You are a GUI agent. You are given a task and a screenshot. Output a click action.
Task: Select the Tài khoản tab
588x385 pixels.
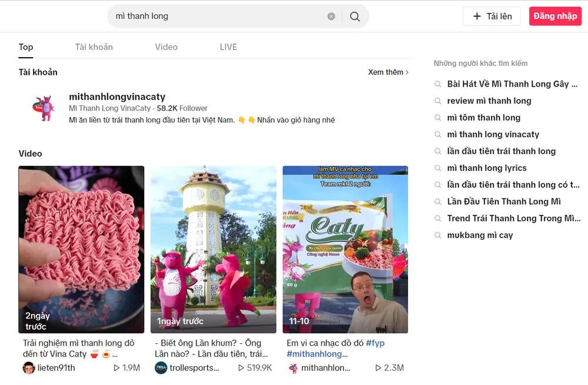pyautogui.click(x=93, y=47)
